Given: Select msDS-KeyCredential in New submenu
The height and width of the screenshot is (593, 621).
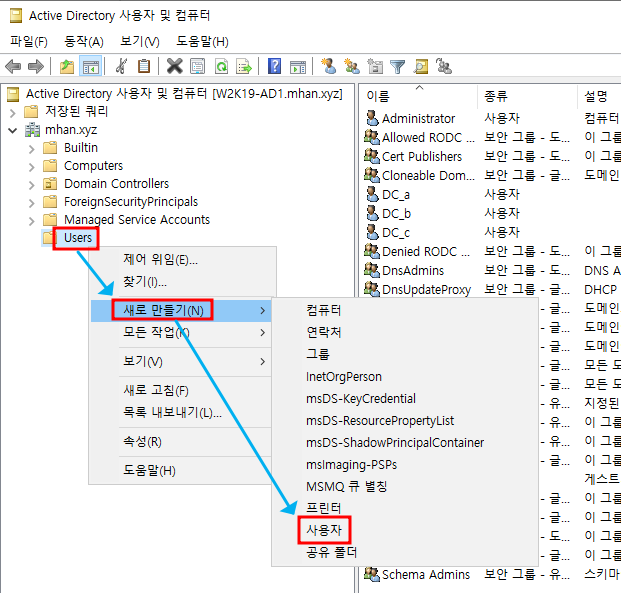Looking at the screenshot, I should [405, 398].
